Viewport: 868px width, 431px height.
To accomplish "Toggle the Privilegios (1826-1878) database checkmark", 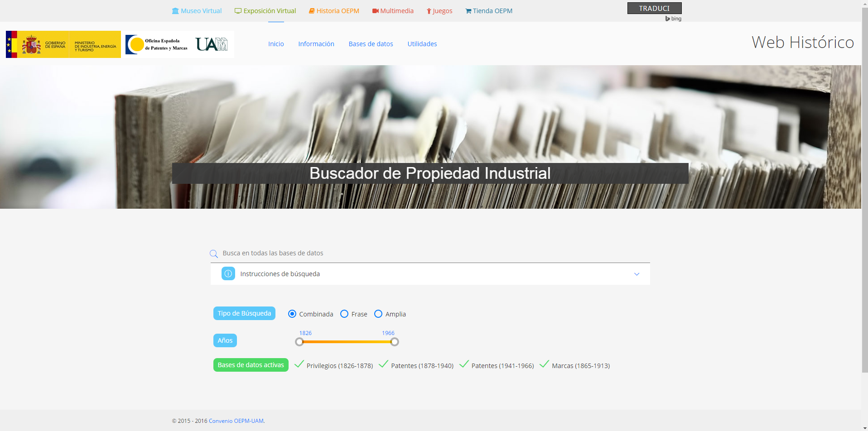I will click(299, 364).
